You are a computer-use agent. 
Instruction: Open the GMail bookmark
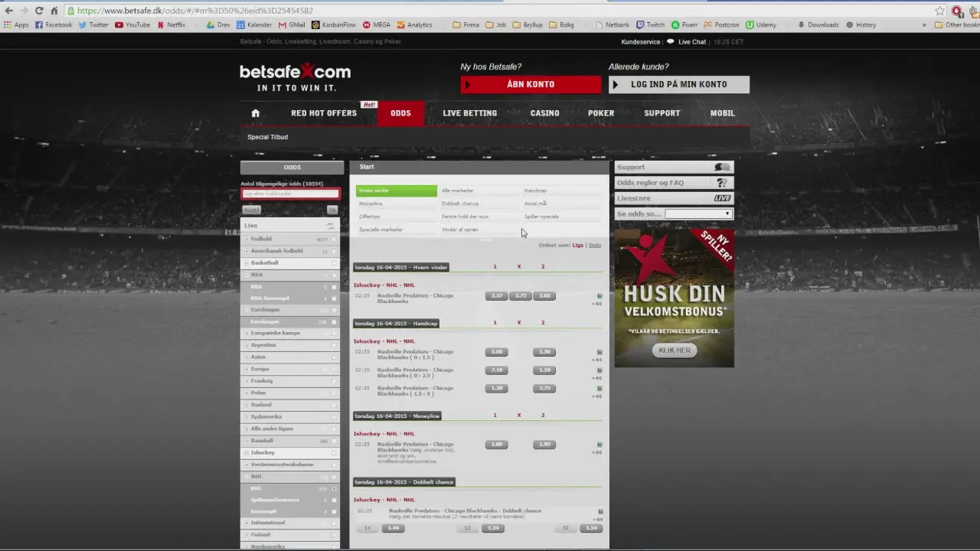[292, 24]
